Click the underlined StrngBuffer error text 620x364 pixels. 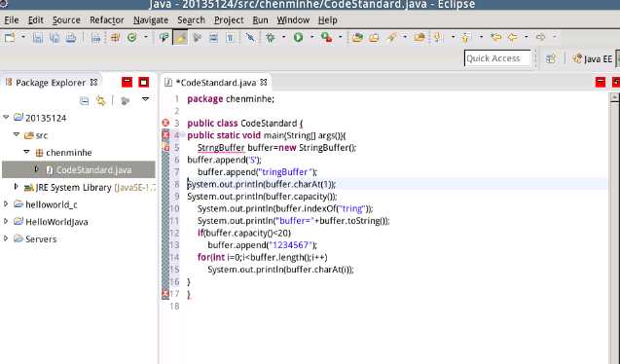click(x=221, y=148)
